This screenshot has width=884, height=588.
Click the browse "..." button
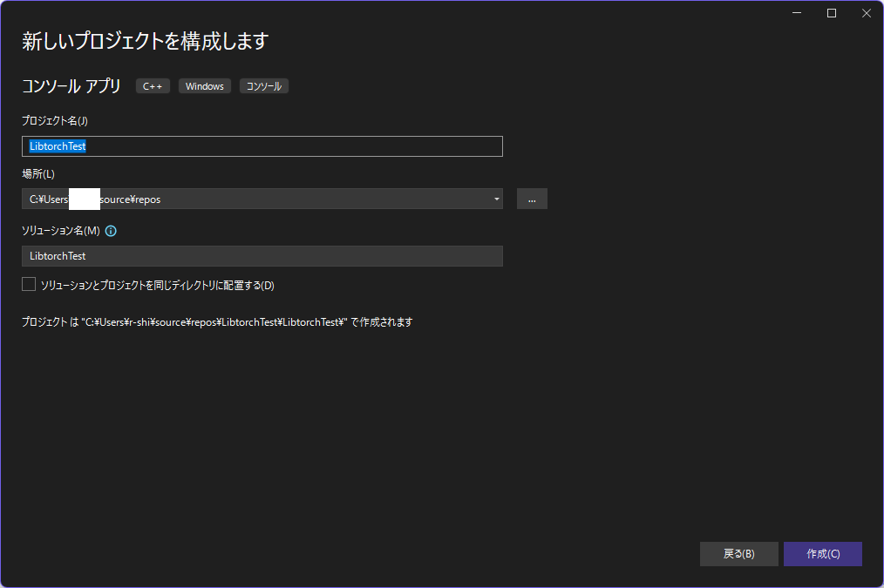click(x=532, y=199)
